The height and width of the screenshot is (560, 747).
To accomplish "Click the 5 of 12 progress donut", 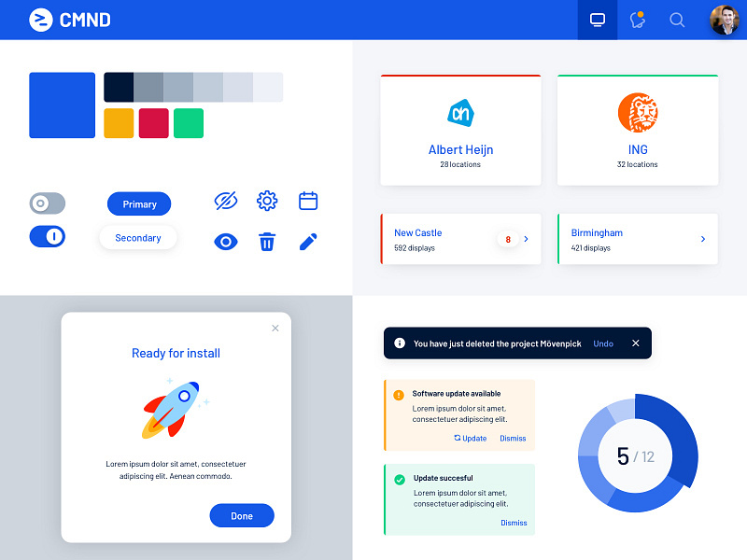I will pyautogui.click(x=637, y=455).
